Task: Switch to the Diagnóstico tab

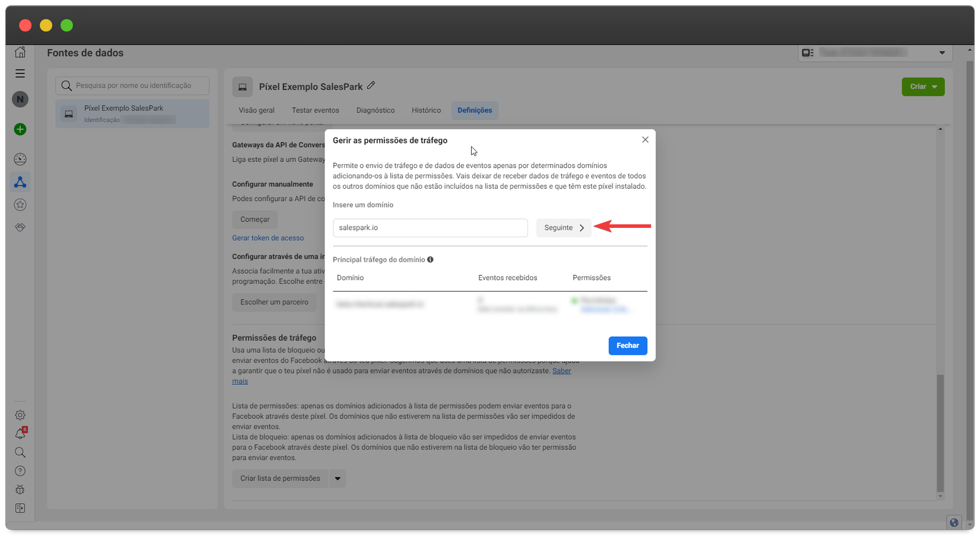Action: pyautogui.click(x=375, y=110)
